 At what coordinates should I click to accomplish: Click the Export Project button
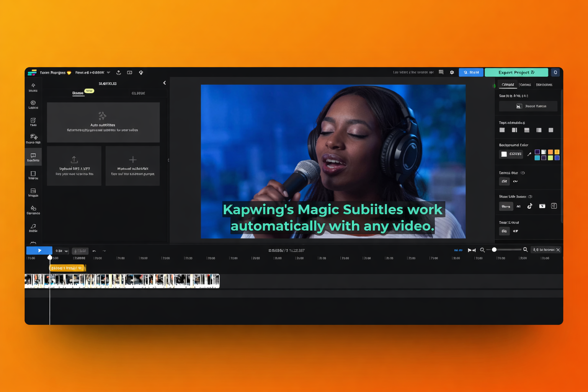(x=516, y=72)
